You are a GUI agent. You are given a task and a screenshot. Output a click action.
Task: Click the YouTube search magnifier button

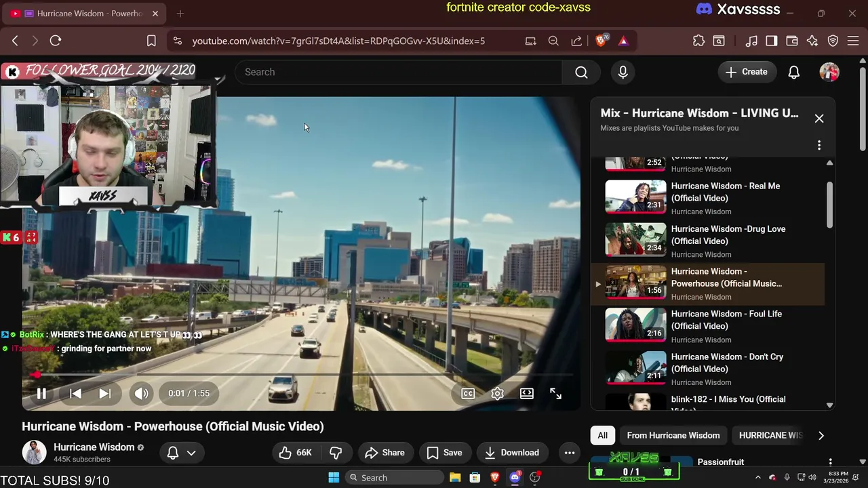click(x=581, y=72)
